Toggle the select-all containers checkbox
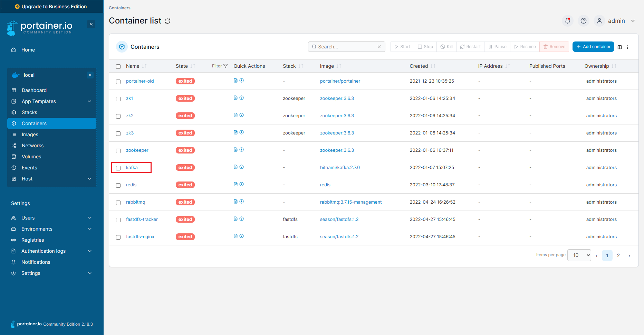 click(x=118, y=66)
